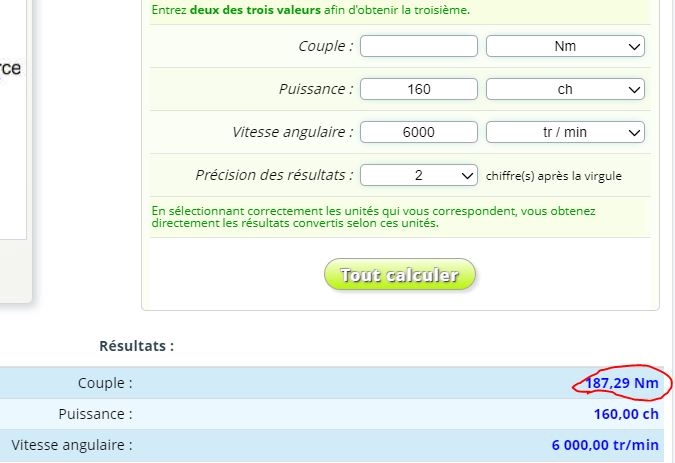675x463 pixels.
Task: Open the Précision des résultats dropdown
Action: [419, 175]
